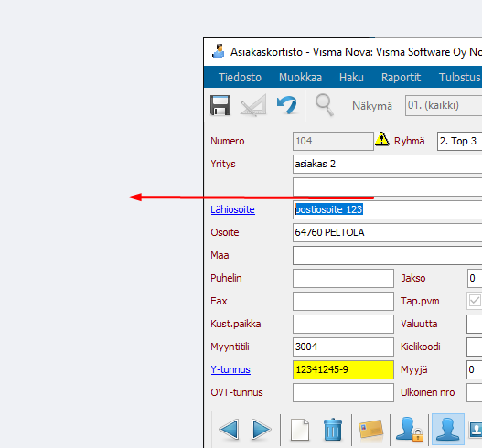Click the Y-tunnus link
Screen dimensions: 482x448
click(x=230, y=369)
